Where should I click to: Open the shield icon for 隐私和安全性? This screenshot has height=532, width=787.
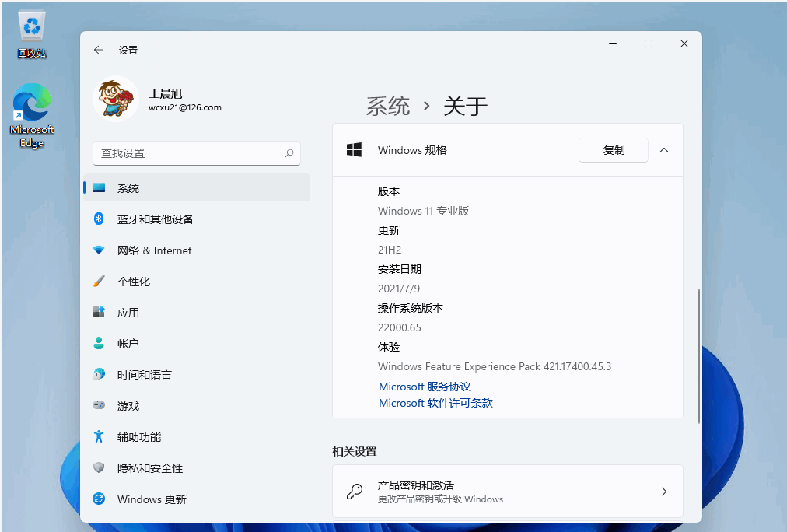point(99,467)
